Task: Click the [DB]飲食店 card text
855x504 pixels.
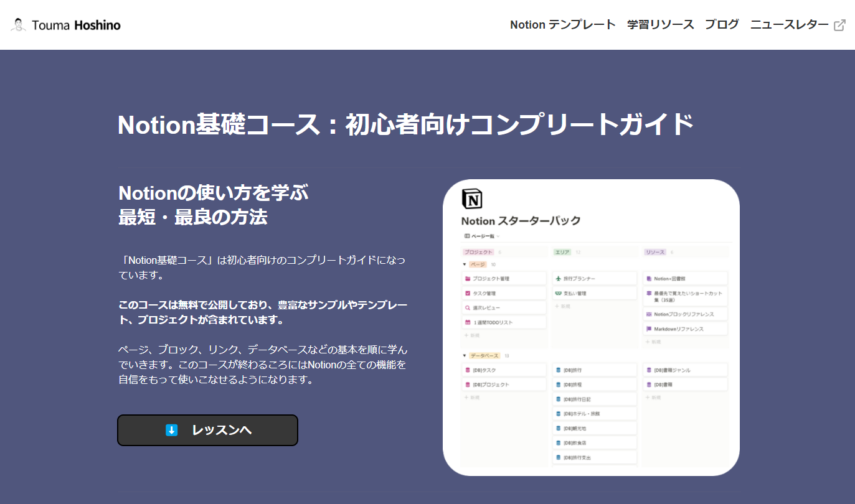Action: click(575, 443)
